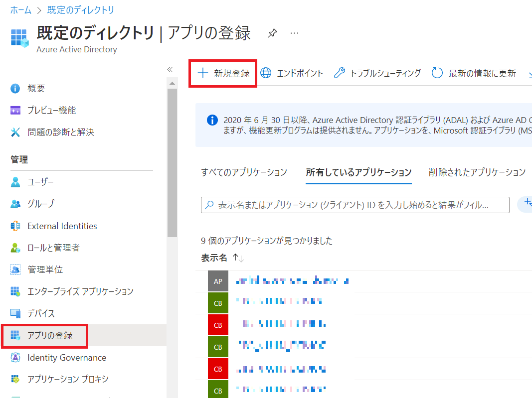Click the sidebar scroll up arrow
532x398 pixels.
click(172, 83)
